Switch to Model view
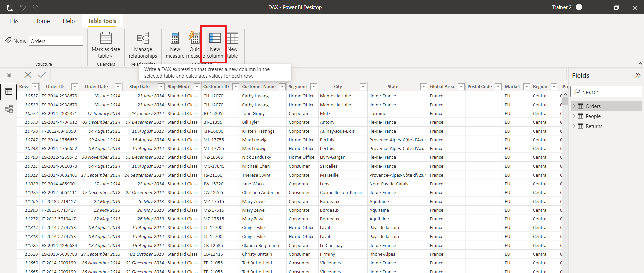 point(9,109)
